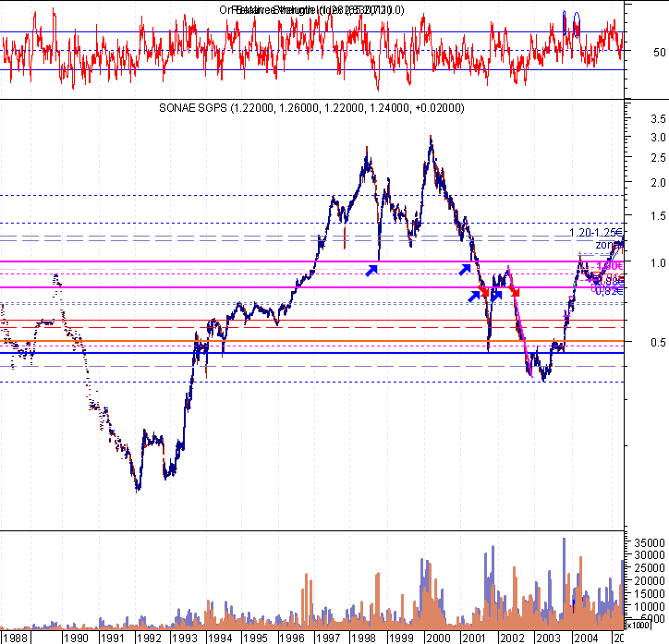
Task: Click the overlapping Relative Strength indicator title
Action: point(311,10)
